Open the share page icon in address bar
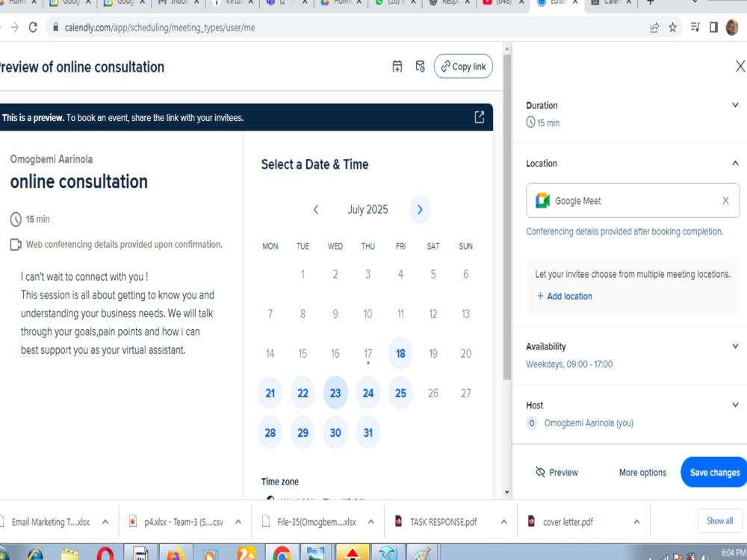Screen dimensions: 747x560 [x=654, y=28]
